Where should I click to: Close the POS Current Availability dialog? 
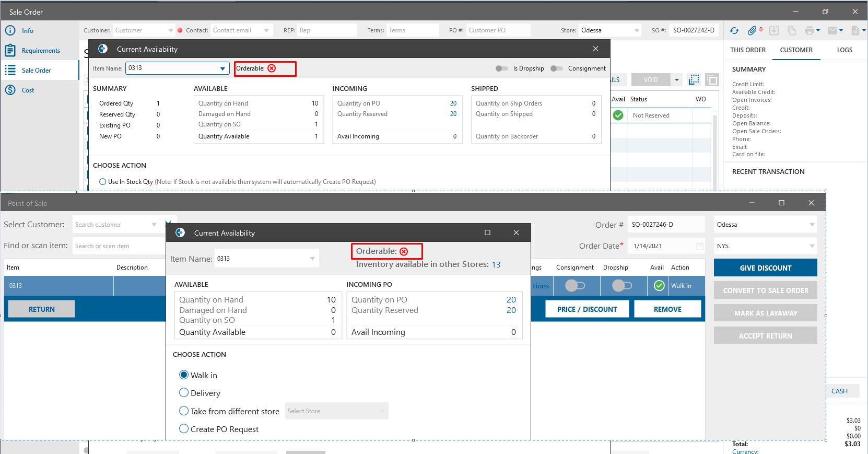[x=516, y=232]
